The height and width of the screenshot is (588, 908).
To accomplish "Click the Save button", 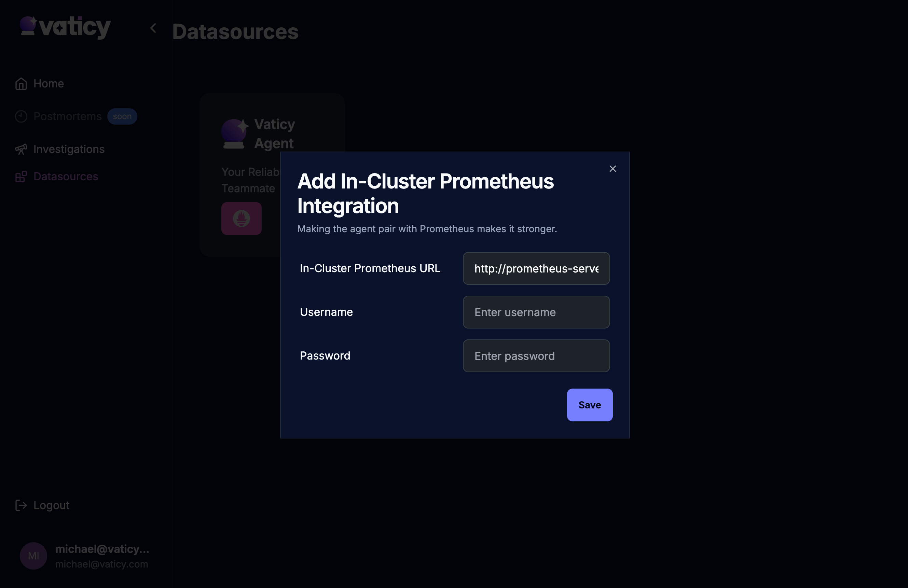I will click(x=589, y=405).
